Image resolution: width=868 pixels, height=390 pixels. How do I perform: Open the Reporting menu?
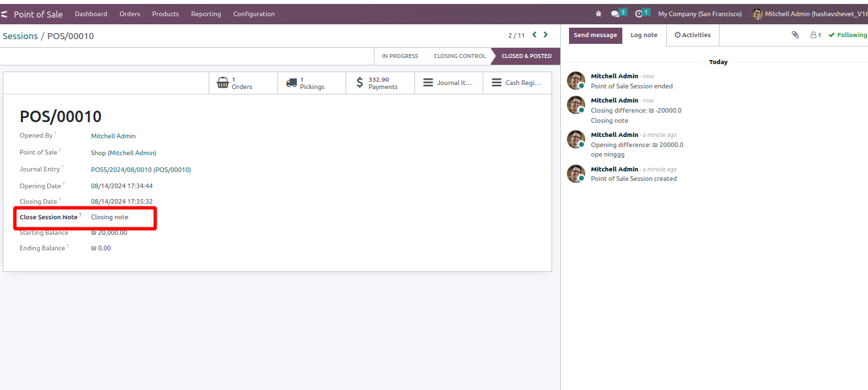tap(206, 14)
